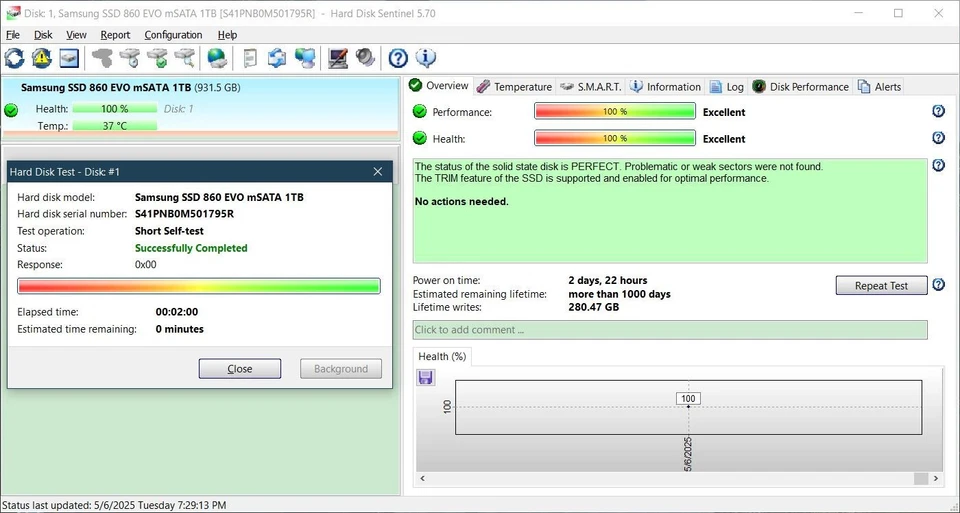Click the serial number S41PNB0M501795R

tap(184, 214)
